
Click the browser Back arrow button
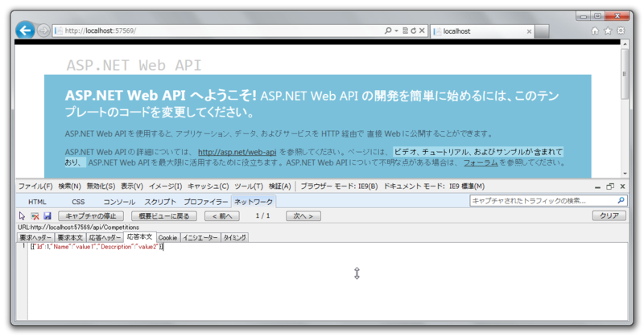(25, 31)
